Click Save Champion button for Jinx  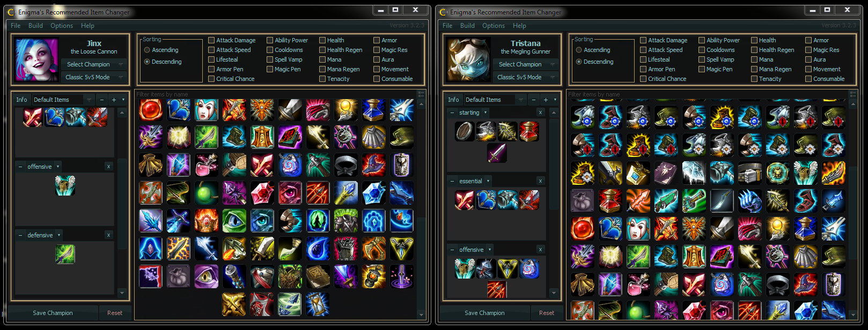[x=53, y=313]
